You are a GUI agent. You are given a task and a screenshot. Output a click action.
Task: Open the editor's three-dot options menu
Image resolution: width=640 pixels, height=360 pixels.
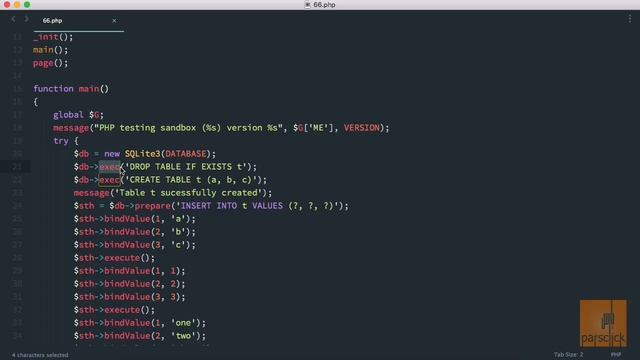[630, 19]
